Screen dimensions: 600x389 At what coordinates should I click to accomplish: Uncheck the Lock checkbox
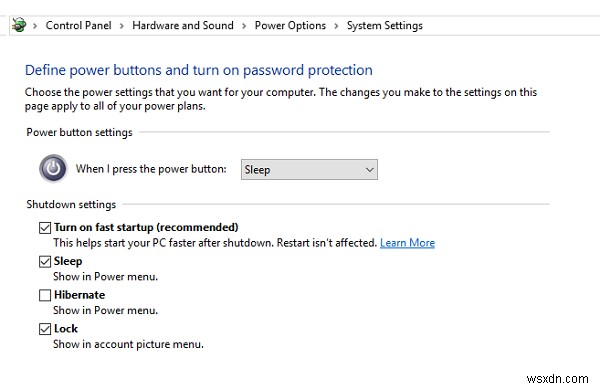point(45,329)
